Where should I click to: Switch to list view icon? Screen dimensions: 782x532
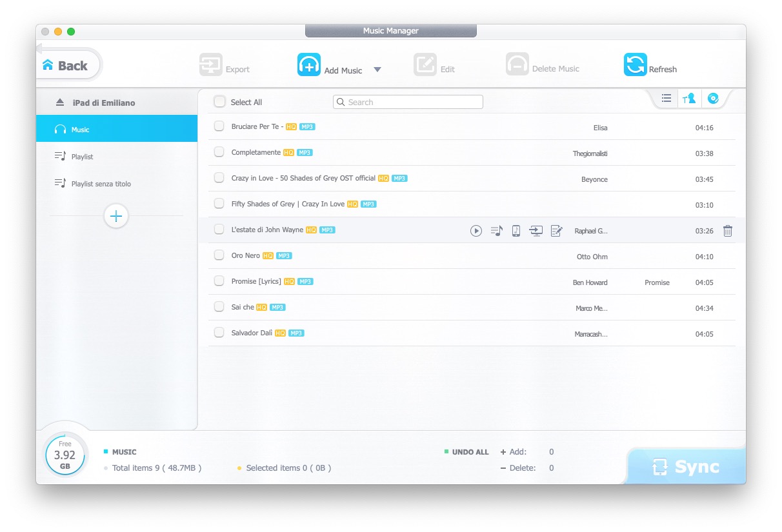[x=667, y=98]
